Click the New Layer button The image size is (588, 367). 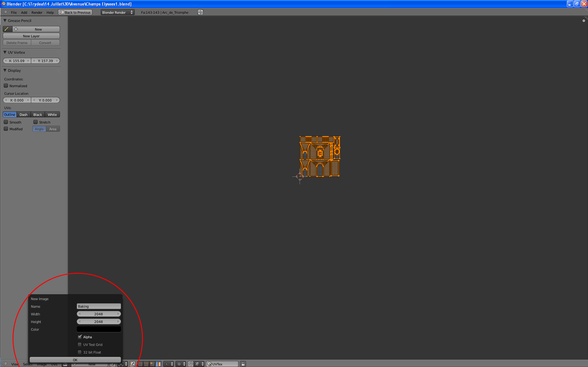(x=31, y=36)
